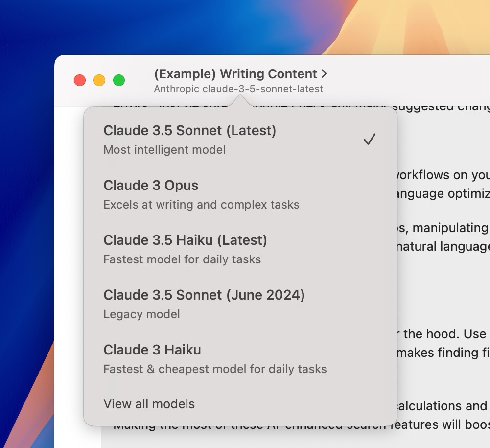Switch to Claude 3.5 Haiku (Latest)
The height and width of the screenshot is (448, 490).
click(x=185, y=240)
